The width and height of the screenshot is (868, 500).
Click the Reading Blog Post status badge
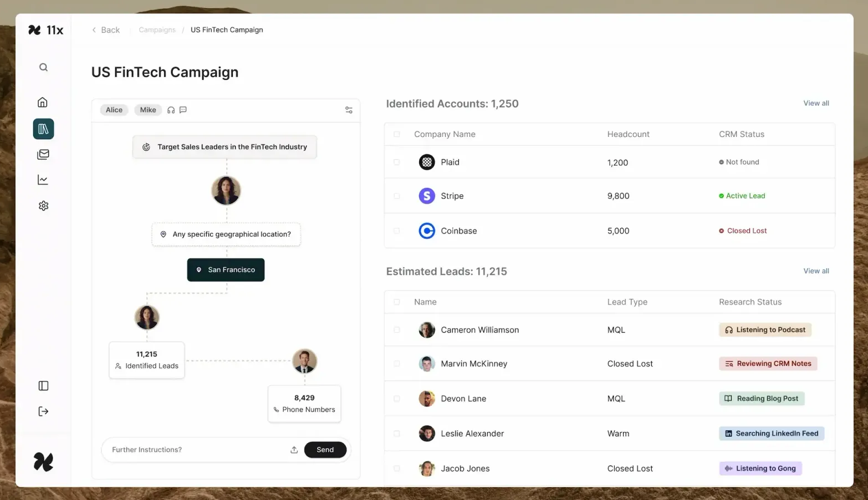[x=762, y=399]
